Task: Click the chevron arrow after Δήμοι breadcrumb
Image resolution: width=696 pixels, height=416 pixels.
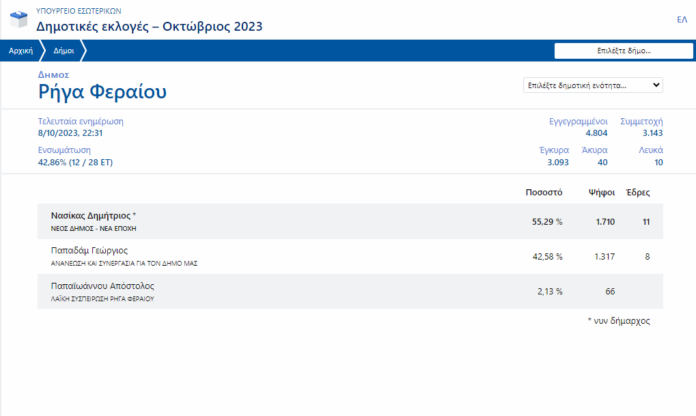Action: (x=84, y=49)
